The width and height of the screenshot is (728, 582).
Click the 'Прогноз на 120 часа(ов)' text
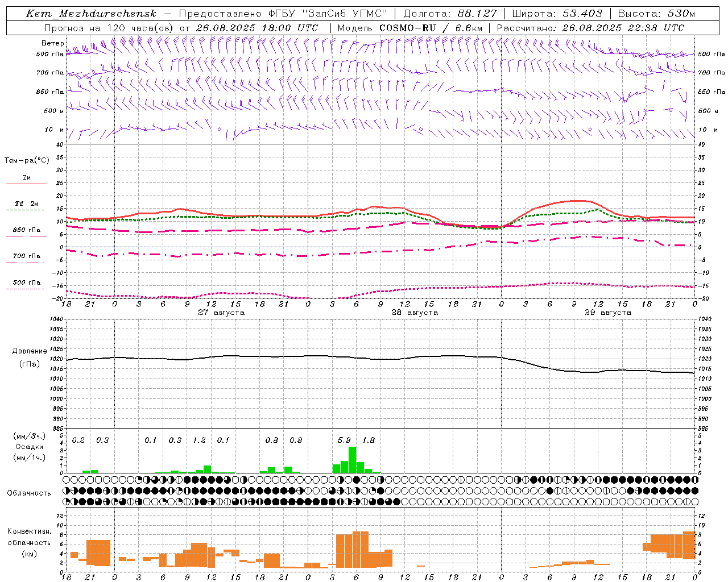pos(109,28)
